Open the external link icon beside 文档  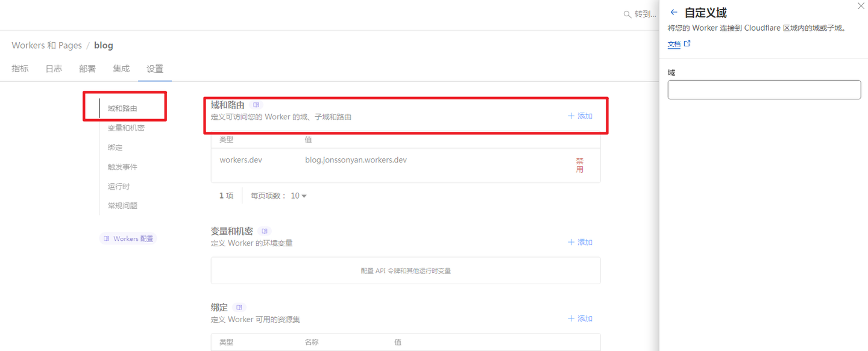pos(687,43)
